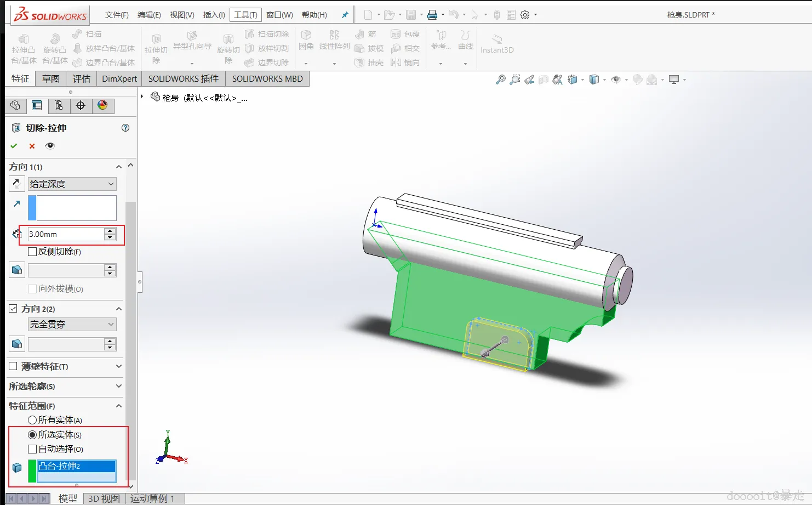This screenshot has width=812, height=505.
Task: Open the ConfigurationManager panel tab icon
Action: (x=59, y=105)
